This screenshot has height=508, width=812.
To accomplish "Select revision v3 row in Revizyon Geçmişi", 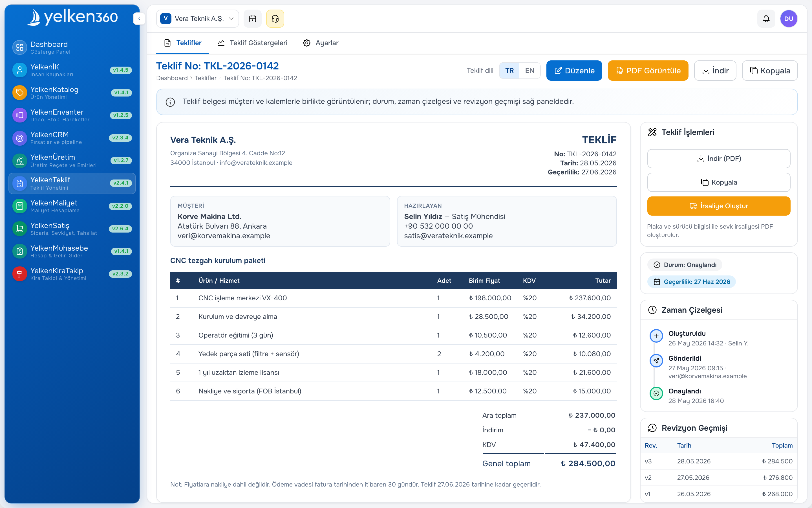I will (x=718, y=461).
